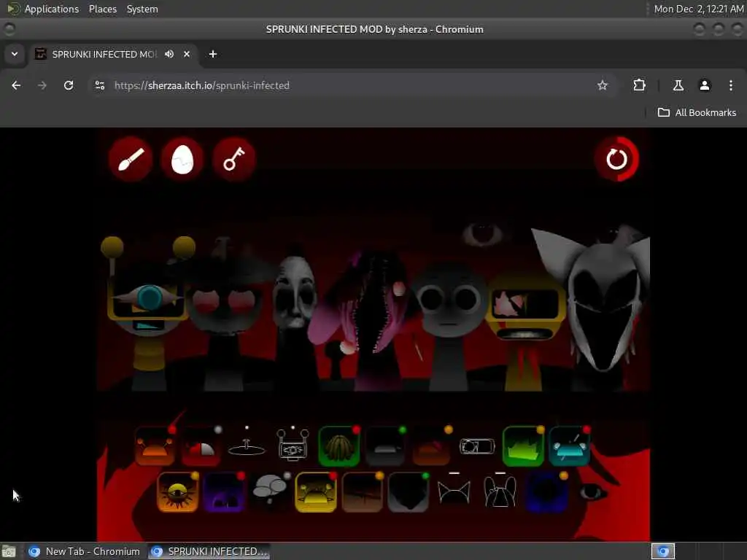Select the outlined dish-shaped icon in the top row
Screen dimensions: 747x560
coord(247,446)
